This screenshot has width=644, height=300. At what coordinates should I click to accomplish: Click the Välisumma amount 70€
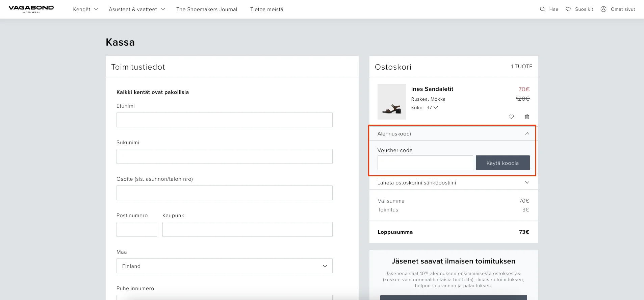tap(524, 201)
